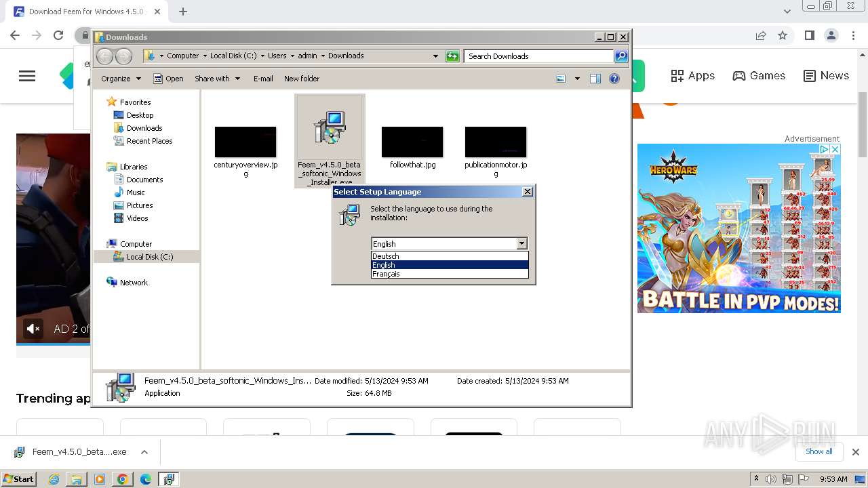
Task: Click the address bar refresh icon
Action: click(x=452, y=56)
